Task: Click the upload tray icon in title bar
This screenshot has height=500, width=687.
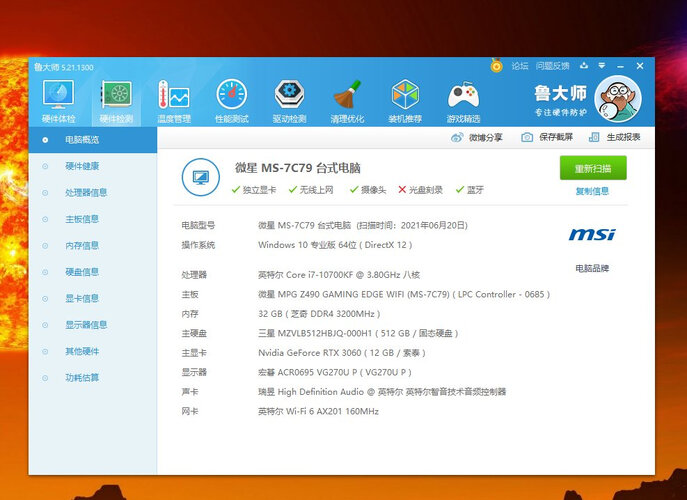Action: 584,66
